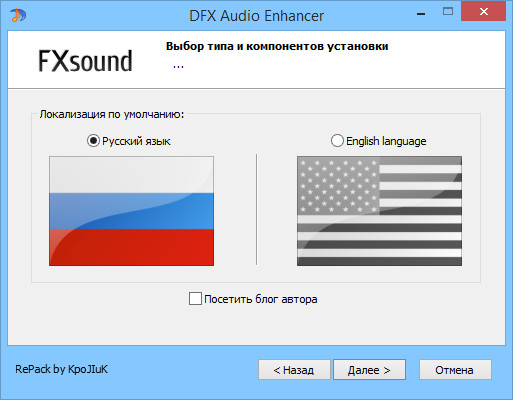Screen dimensions: 513x400
Task: Proceed with the Далее button
Action: (x=369, y=370)
